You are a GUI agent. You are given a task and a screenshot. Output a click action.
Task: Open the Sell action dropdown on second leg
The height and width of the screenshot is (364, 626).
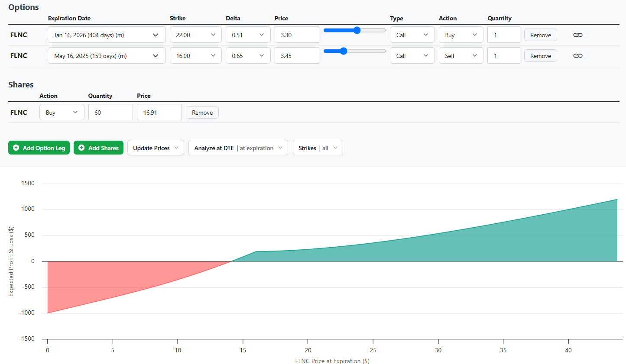pyautogui.click(x=461, y=55)
